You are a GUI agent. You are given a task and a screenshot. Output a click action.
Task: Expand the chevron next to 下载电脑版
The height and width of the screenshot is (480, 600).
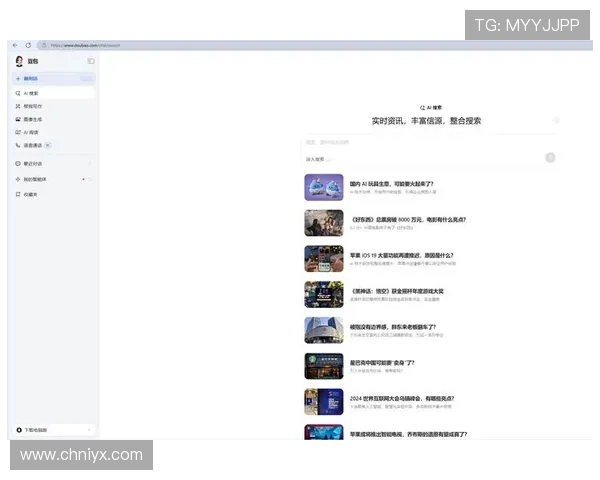(89, 430)
